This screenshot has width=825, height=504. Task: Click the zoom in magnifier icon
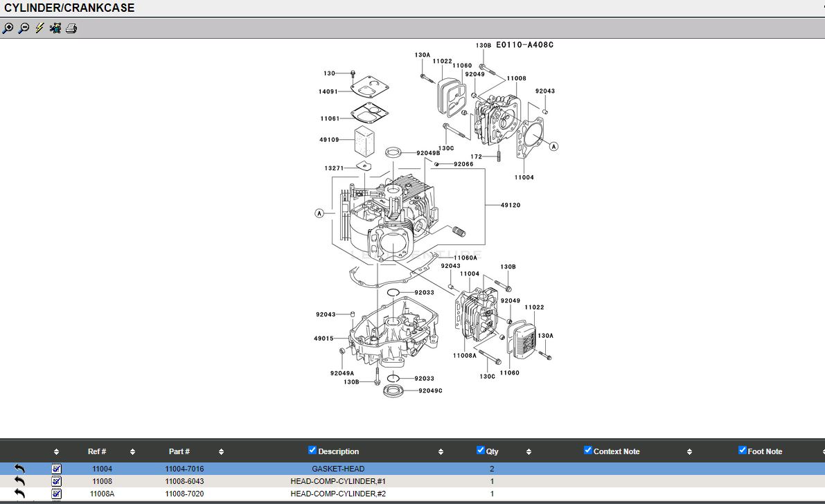8,28
